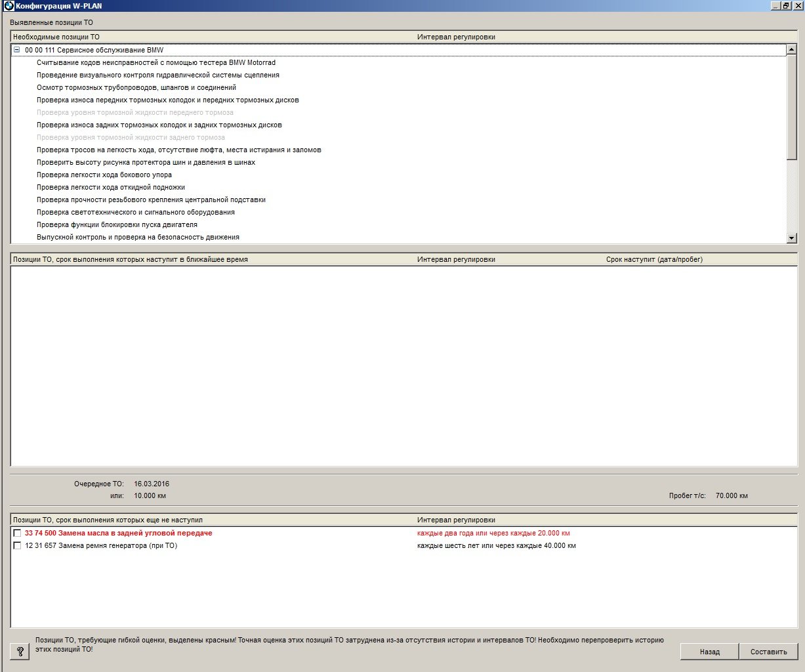Image resolution: width=805 pixels, height=672 pixels.
Task: Collapse the 00 00 111 BMW service node
Action: tap(17, 51)
